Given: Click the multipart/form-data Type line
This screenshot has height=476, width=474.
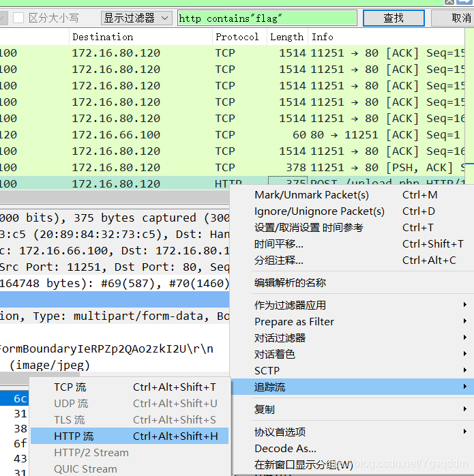Looking at the screenshot, I should pos(115,316).
